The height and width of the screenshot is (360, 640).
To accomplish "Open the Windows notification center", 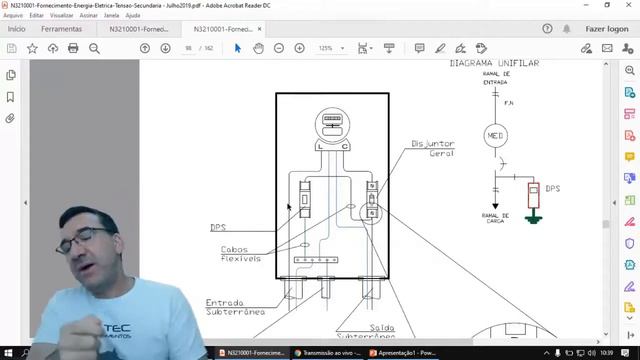I will click(625, 353).
